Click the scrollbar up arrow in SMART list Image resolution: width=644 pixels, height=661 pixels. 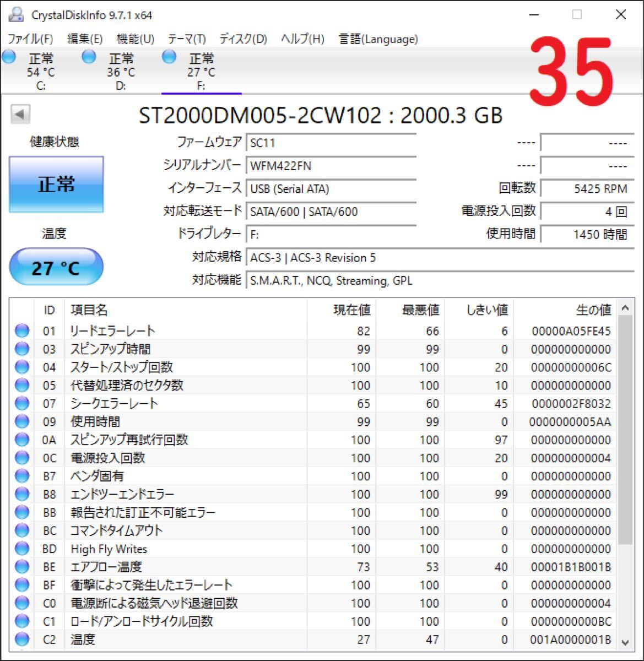pos(625,308)
